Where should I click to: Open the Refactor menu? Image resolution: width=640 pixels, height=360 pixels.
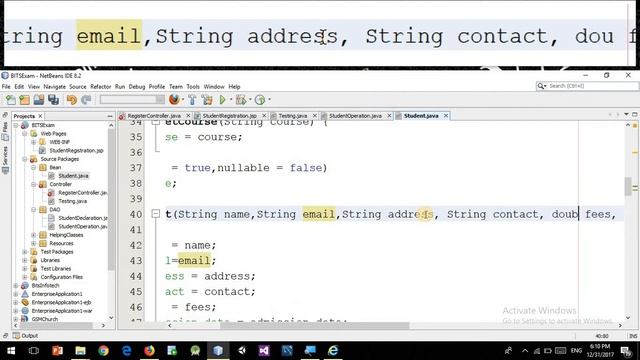100,87
